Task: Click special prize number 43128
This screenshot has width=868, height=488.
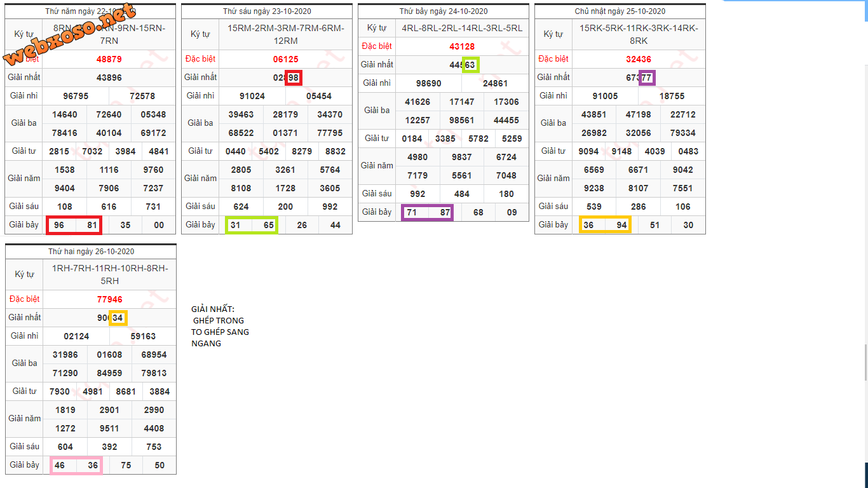Action: click(462, 46)
